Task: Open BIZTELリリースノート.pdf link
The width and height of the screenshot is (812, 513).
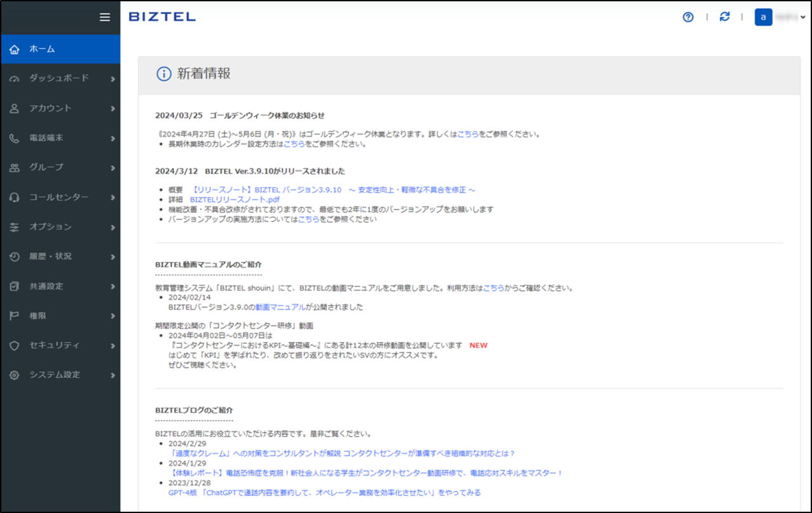Action: click(235, 200)
